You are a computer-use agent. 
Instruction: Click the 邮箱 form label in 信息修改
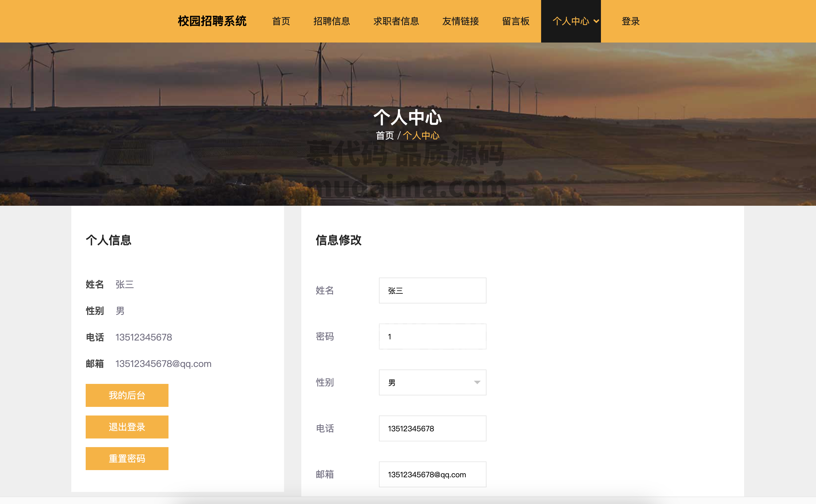coord(325,475)
